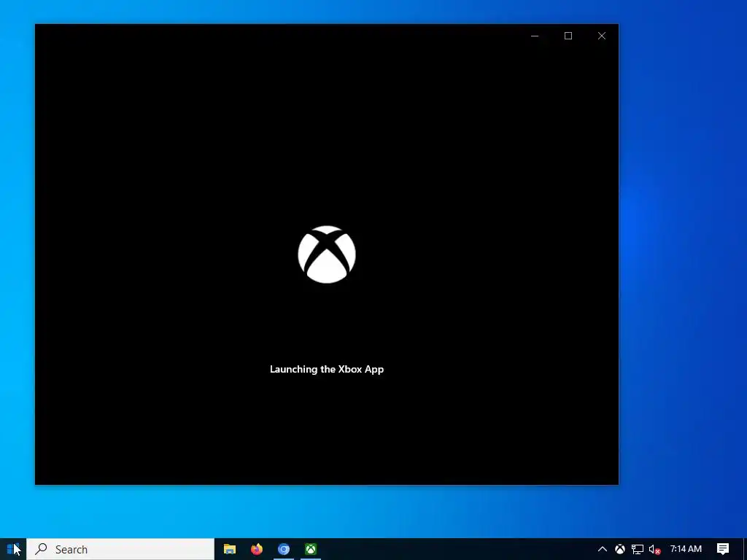
Task: Minimize the Xbox launcher window
Action: pyautogui.click(x=535, y=36)
